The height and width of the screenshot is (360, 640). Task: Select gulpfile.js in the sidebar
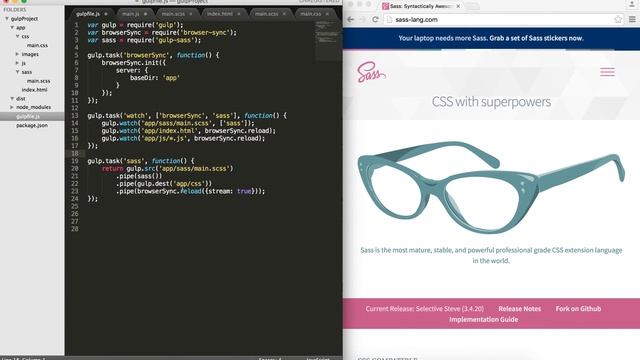click(x=32, y=116)
